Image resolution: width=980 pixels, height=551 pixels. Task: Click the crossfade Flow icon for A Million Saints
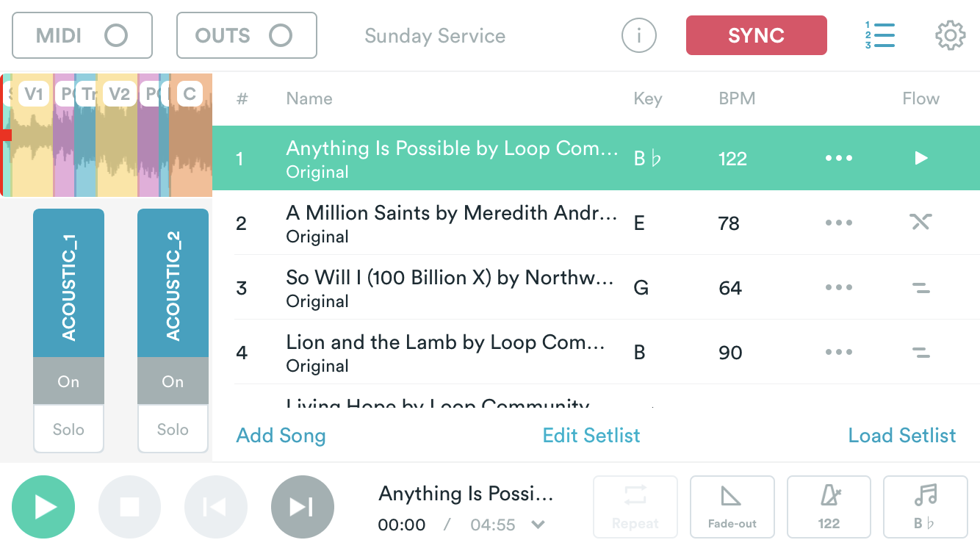(x=921, y=222)
